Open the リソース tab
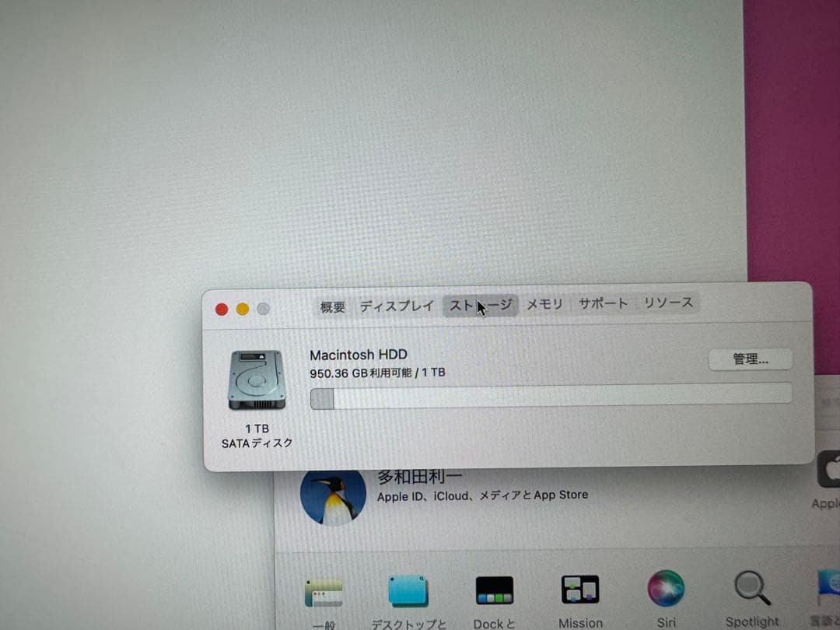This screenshot has height=630, width=840. coord(668,305)
